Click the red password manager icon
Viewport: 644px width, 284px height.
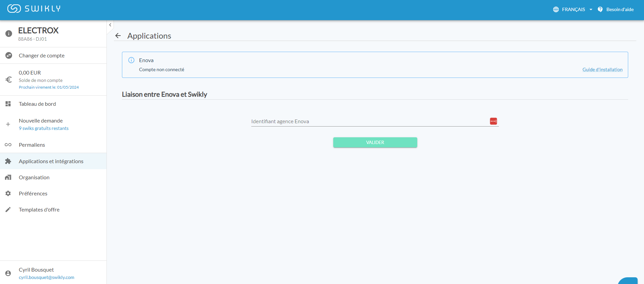[493, 121]
